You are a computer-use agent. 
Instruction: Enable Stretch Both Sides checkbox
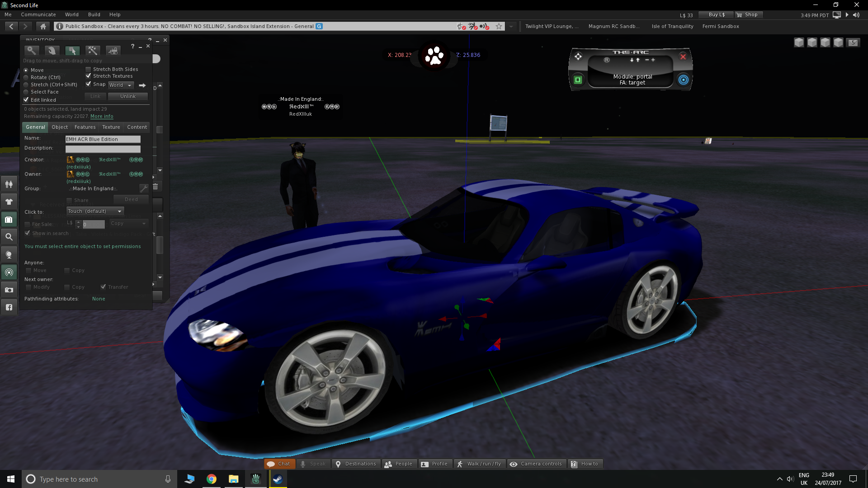point(89,69)
